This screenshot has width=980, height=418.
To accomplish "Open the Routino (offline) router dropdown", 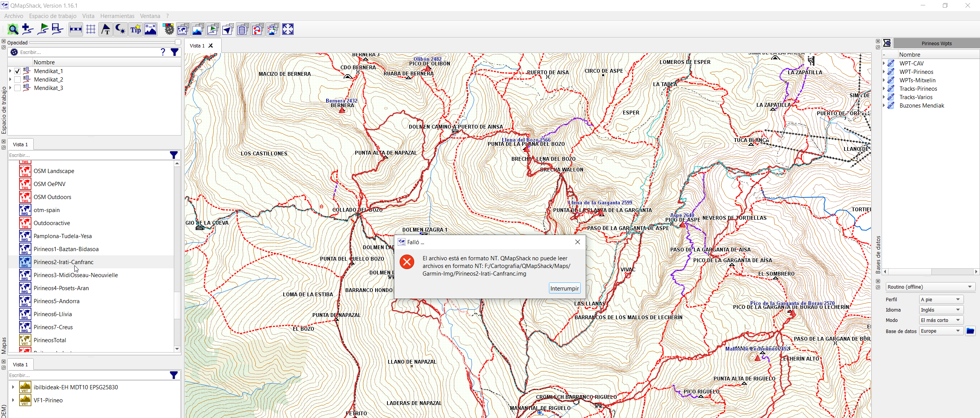I will pos(930,287).
